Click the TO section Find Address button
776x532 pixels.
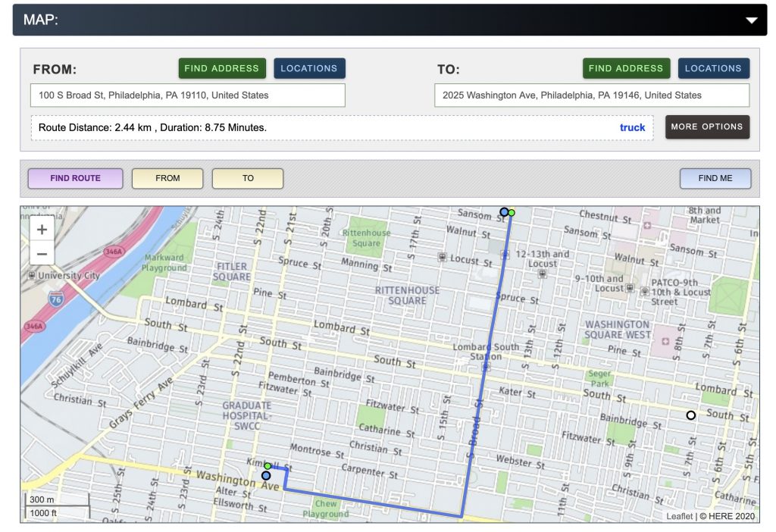626,68
